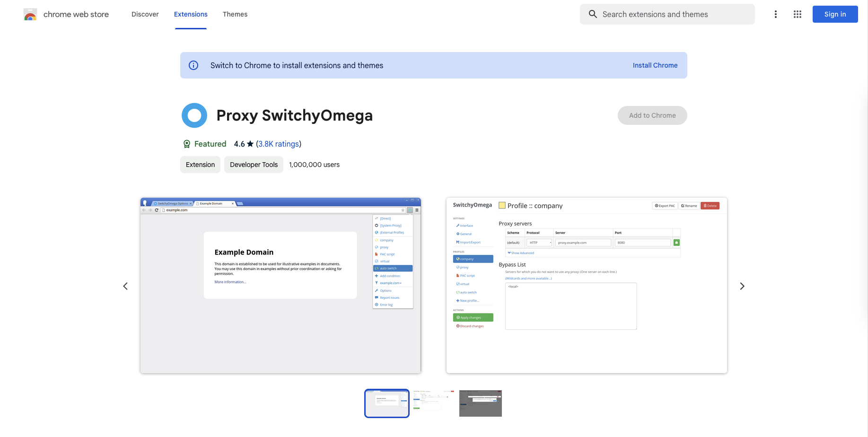Select the Developer Tools category chip
The height and width of the screenshot is (437, 868).
point(254,165)
